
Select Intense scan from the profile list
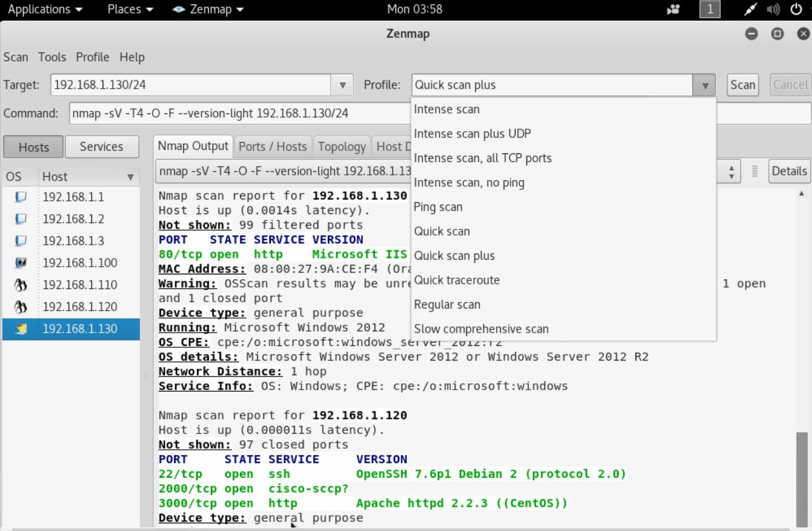coord(447,109)
